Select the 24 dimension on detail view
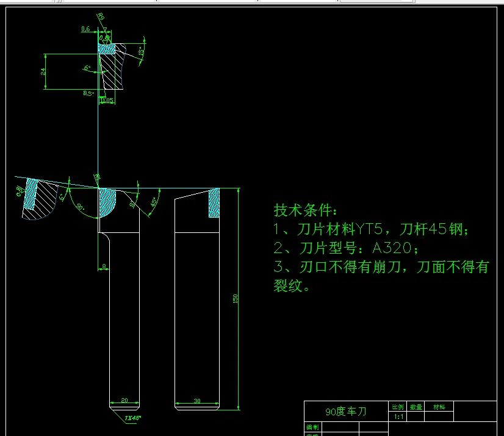This screenshot has height=436, width=504. (x=43, y=71)
